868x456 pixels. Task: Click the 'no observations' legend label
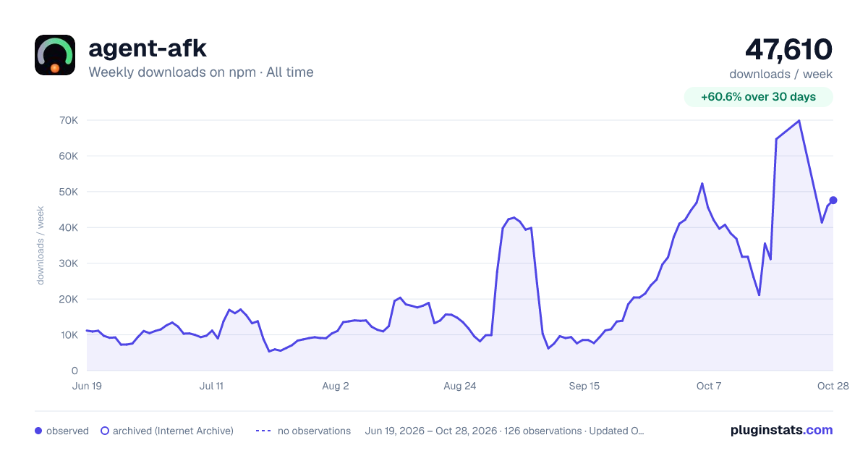(314, 431)
